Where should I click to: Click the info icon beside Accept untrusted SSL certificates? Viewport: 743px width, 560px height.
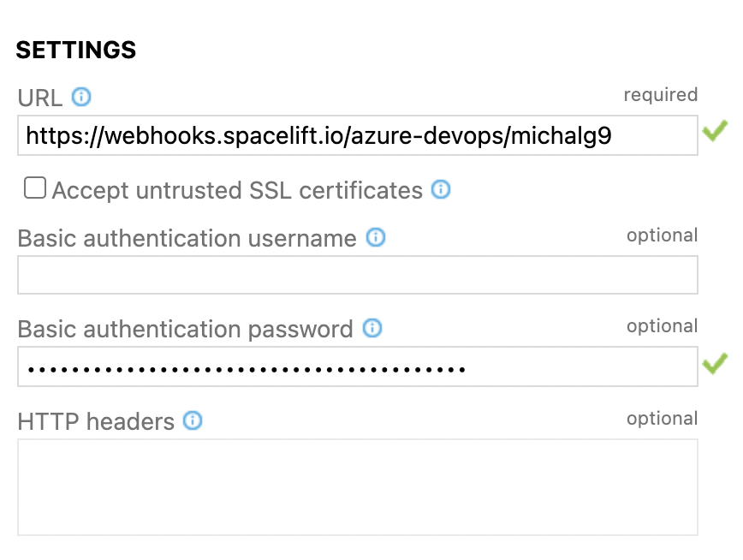click(x=442, y=190)
